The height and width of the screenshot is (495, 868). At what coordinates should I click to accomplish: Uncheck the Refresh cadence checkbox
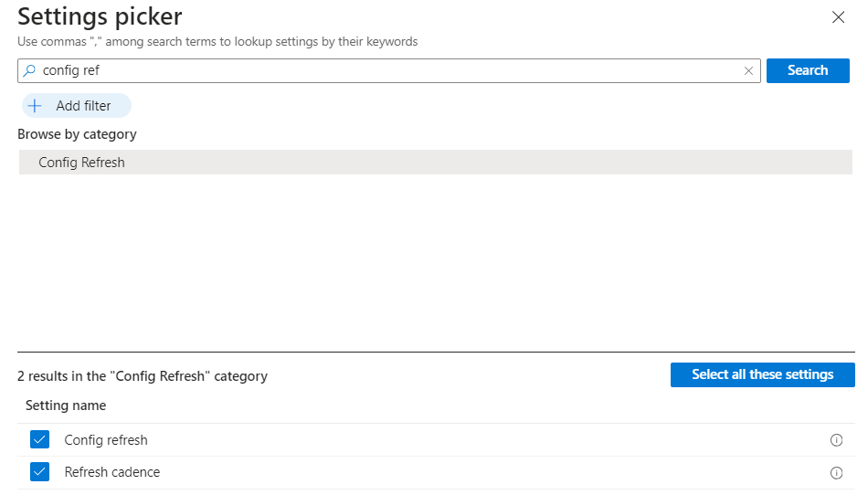click(x=40, y=472)
